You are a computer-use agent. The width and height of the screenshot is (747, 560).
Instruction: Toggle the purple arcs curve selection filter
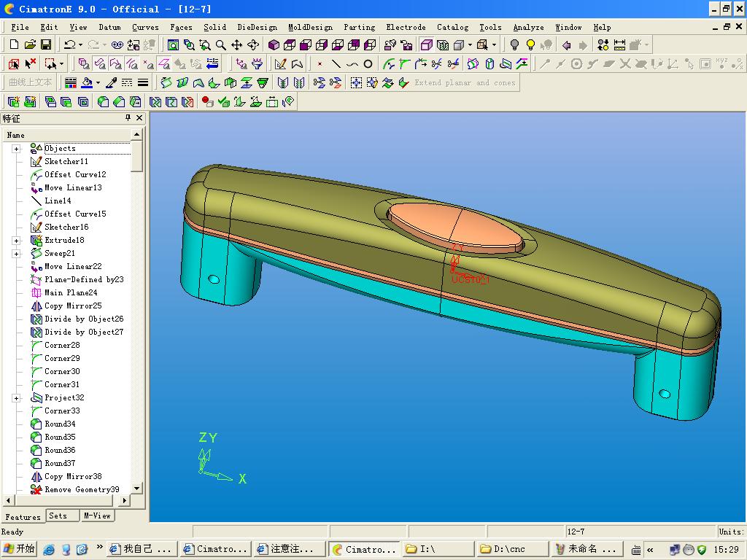pos(132,63)
